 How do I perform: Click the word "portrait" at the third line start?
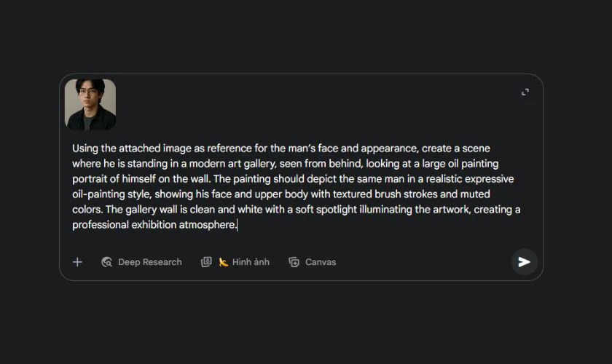coord(91,179)
